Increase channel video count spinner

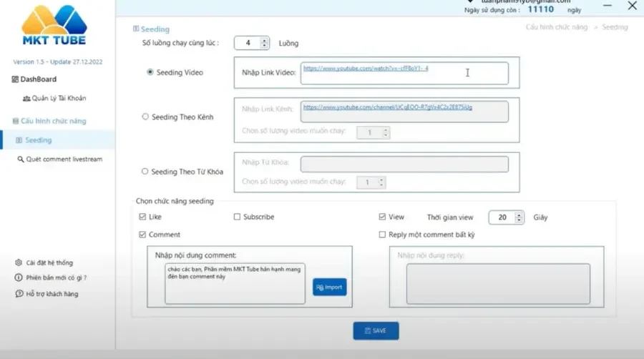[x=385, y=130]
